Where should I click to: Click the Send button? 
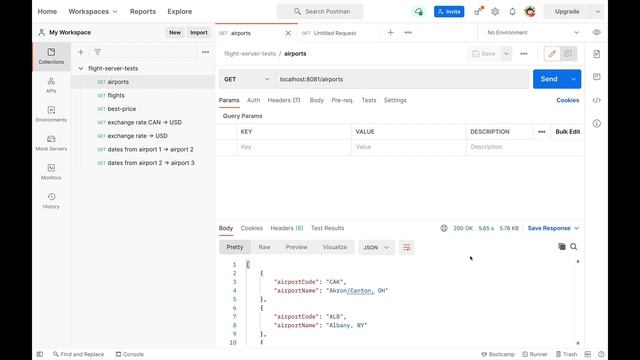click(549, 79)
